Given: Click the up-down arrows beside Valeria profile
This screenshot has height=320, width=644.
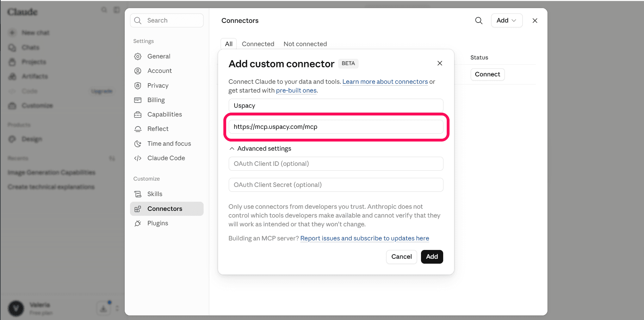Looking at the screenshot, I should coord(117,308).
